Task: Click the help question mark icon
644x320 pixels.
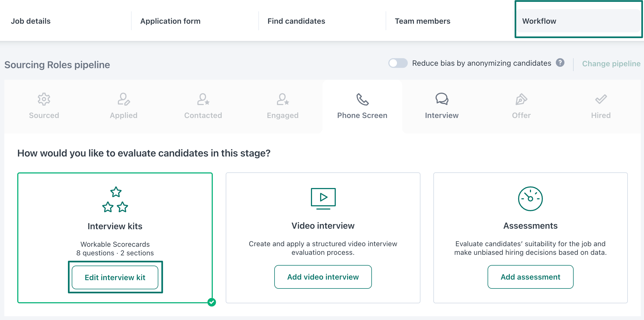Action: [560, 63]
